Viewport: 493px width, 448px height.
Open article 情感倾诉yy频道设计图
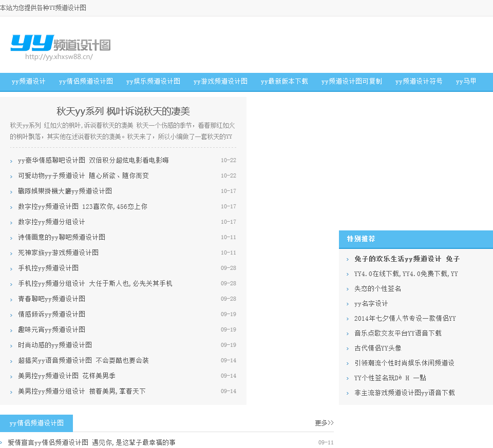[x=51, y=314]
